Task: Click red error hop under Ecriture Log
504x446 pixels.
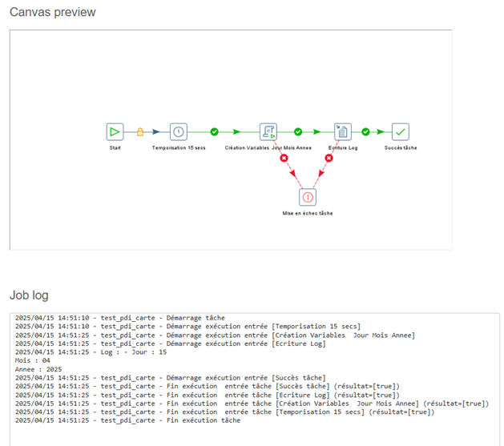Action: (x=329, y=158)
